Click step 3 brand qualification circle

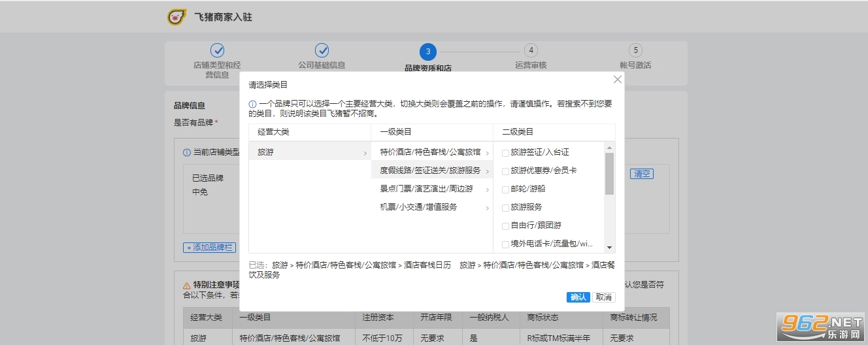pos(427,52)
